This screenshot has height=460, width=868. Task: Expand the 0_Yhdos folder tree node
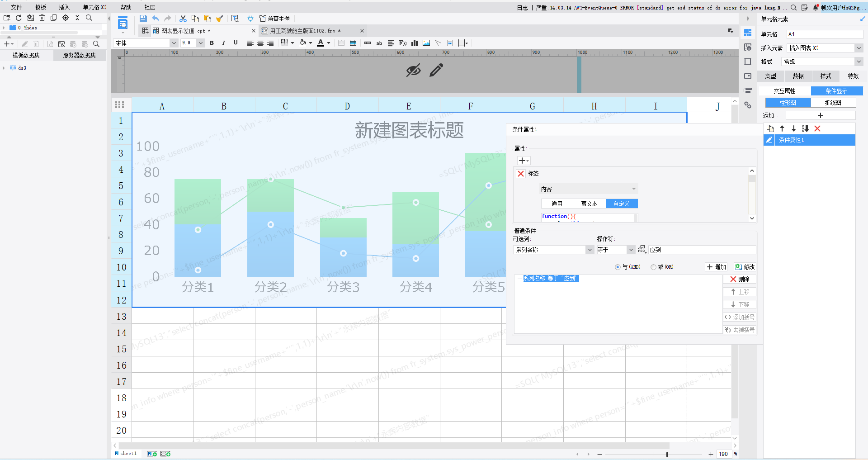4,28
